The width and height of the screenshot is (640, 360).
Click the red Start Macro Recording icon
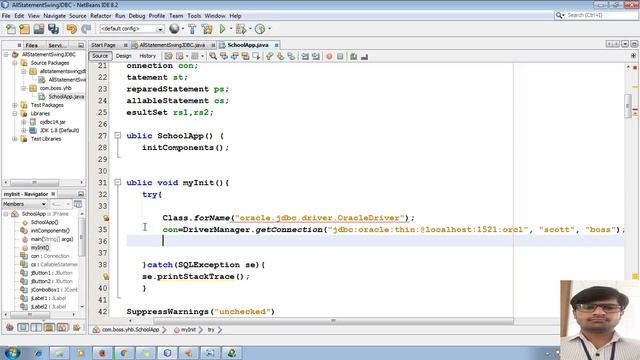point(329,56)
